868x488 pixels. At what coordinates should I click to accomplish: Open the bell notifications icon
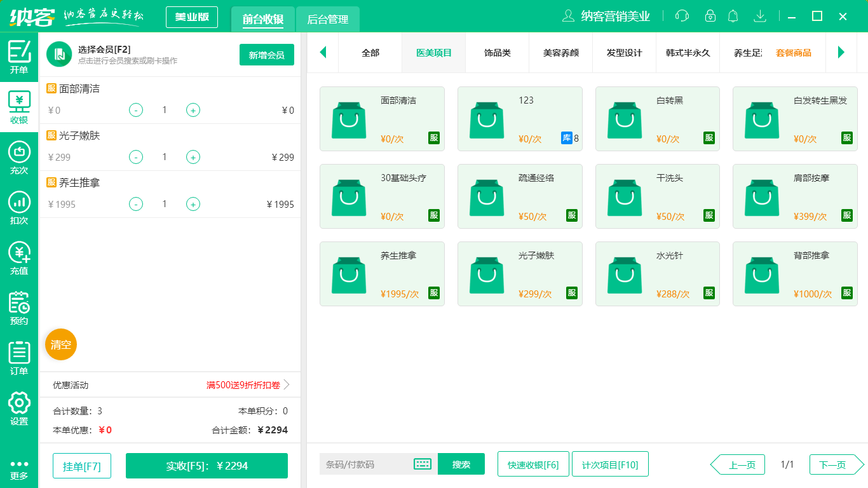coord(733,16)
